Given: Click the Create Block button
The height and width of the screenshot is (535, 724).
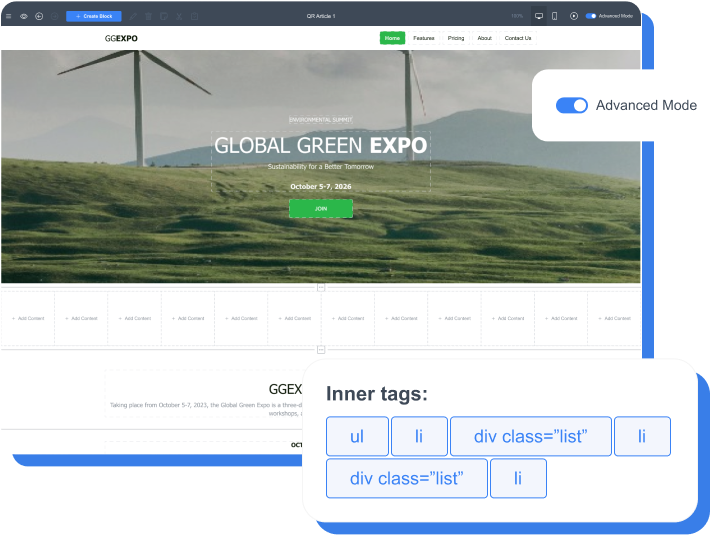Looking at the screenshot, I should click(x=94, y=16).
